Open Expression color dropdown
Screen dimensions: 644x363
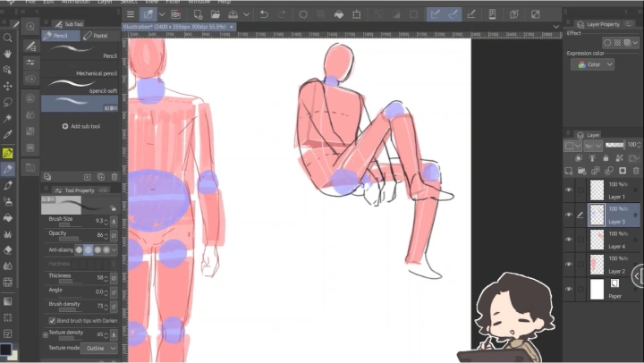point(592,64)
